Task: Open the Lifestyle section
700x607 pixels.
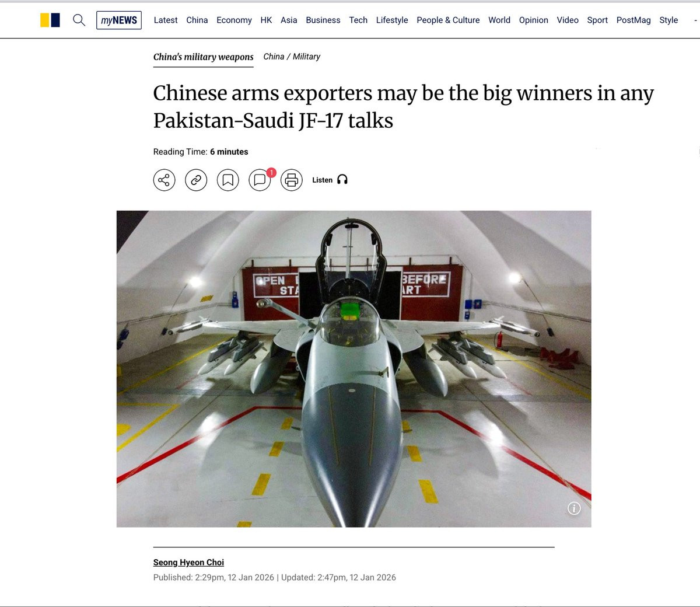Action: click(392, 20)
